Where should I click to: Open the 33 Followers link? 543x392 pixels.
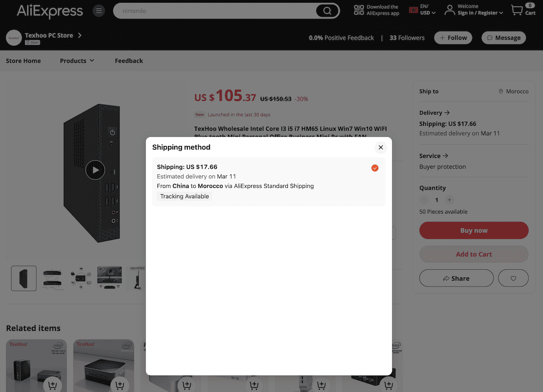click(406, 38)
